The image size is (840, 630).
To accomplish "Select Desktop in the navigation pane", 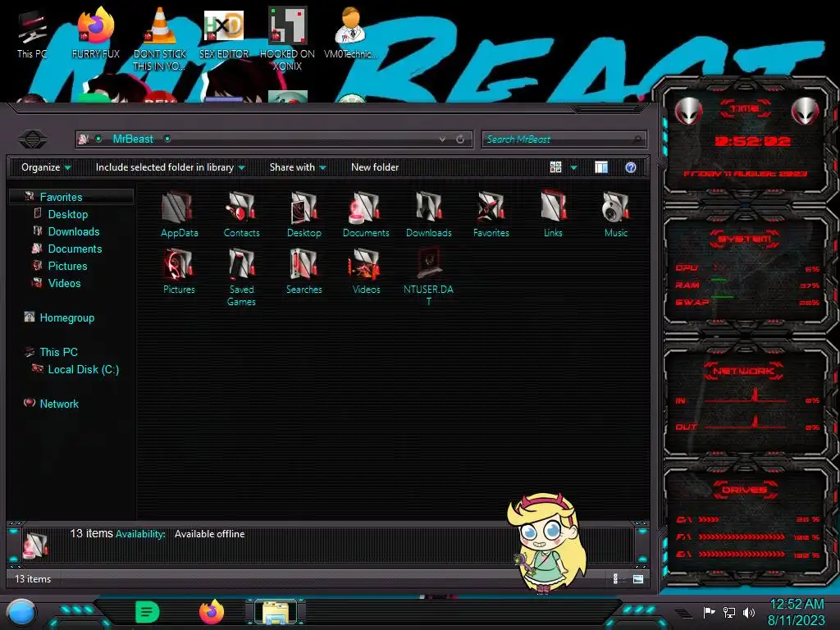I will pyautogui.click(x=67, y=214).
